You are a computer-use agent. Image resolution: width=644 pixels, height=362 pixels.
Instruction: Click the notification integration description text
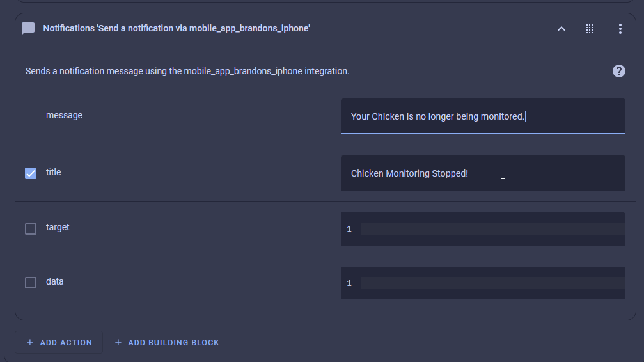pyautogui.click(x=187, y=71)
